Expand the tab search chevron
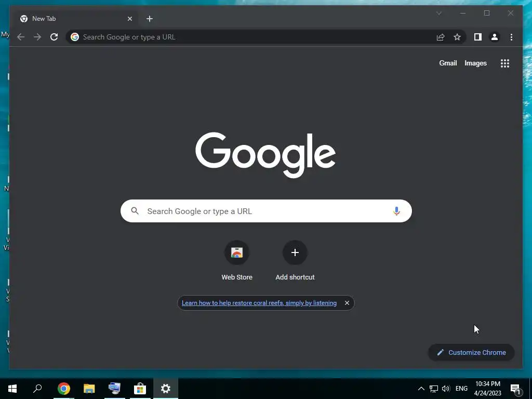This screenshot has height=399, width=532. coord(438,13)
